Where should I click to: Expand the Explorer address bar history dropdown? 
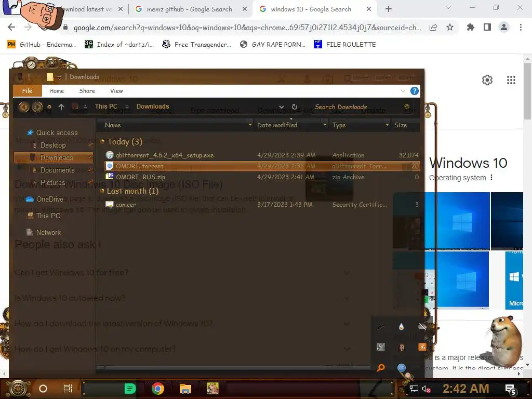pyautogui.click(x=281, y=107)
